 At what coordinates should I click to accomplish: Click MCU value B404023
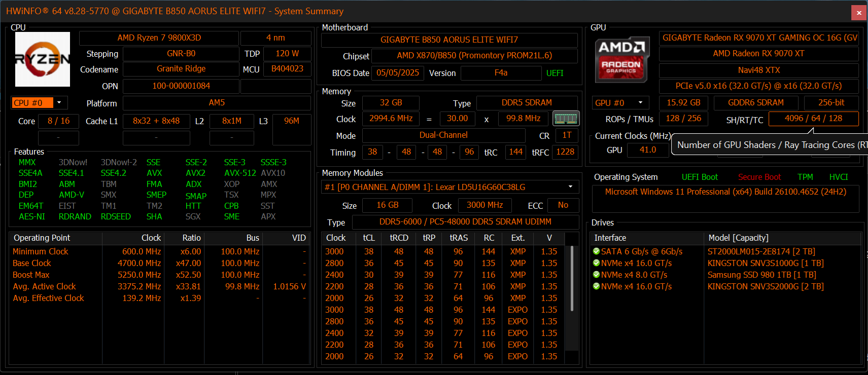pyautogui.click(x=287, y=69)
